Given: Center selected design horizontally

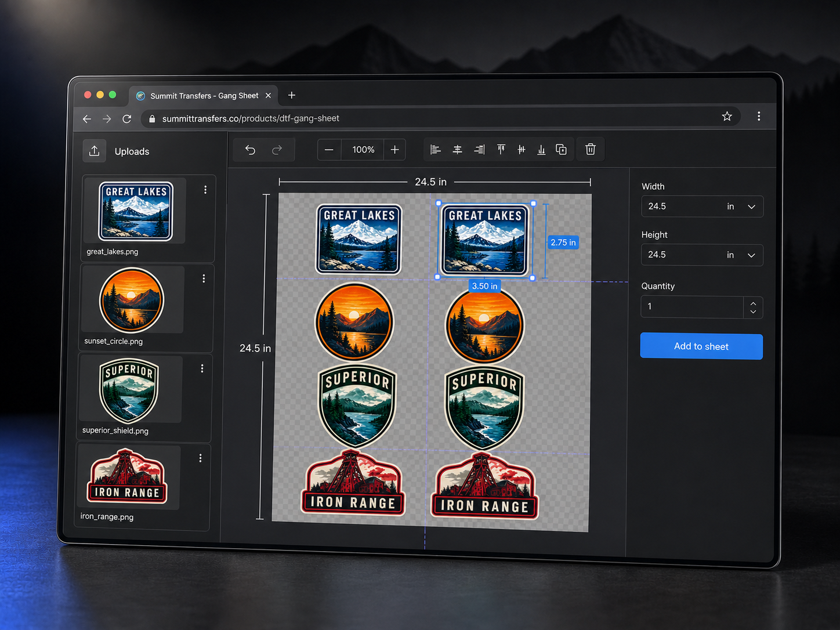Looking at the screenshot, I should (x=458, y=150).
